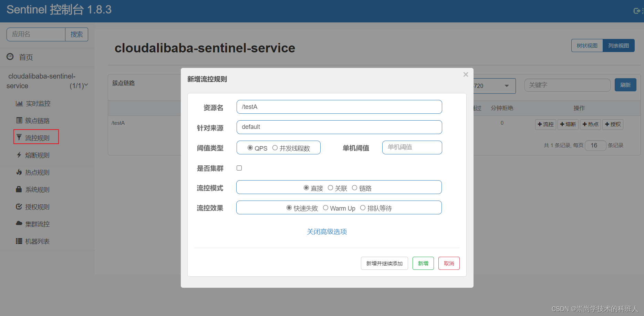644x316 pixels.
Task: Open the machine dropdown ending in 720
Action: (495, 86)
